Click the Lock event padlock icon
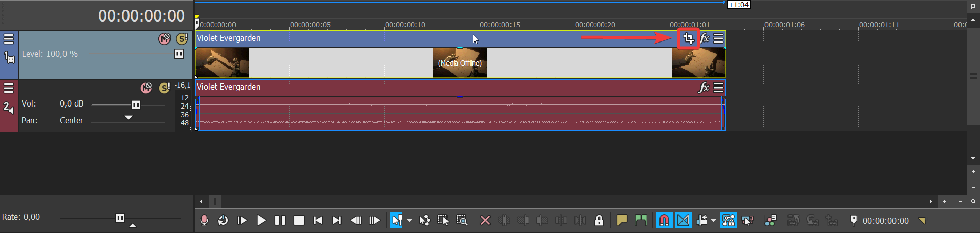The height and width of the screenshot is (233, 980). 599,220
